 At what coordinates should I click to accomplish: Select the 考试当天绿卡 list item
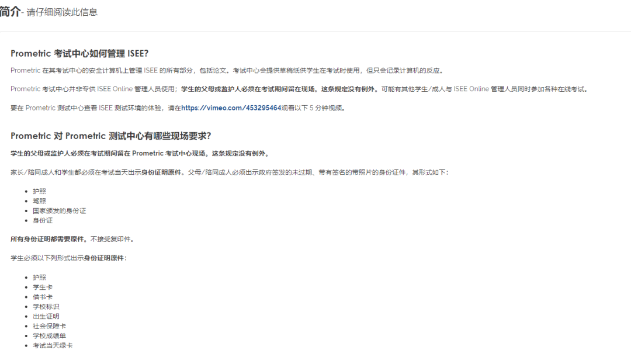[x=53, y=345]
